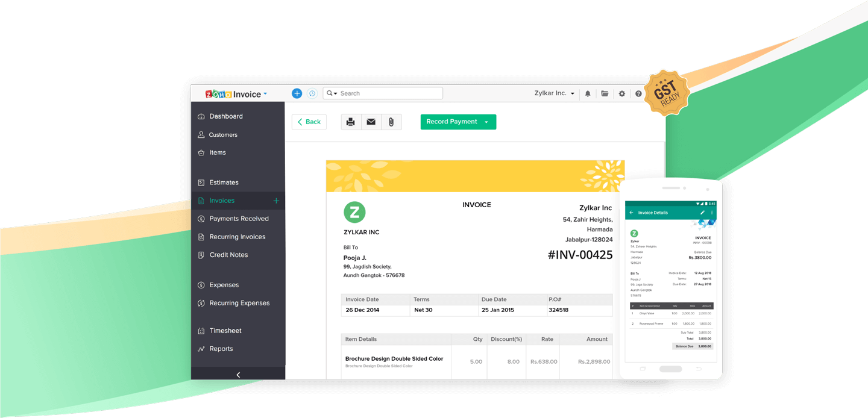Attach a file using the paperclip icon
Image resolution: width=868 pixels, height=418 pixels.
[391, 122]
